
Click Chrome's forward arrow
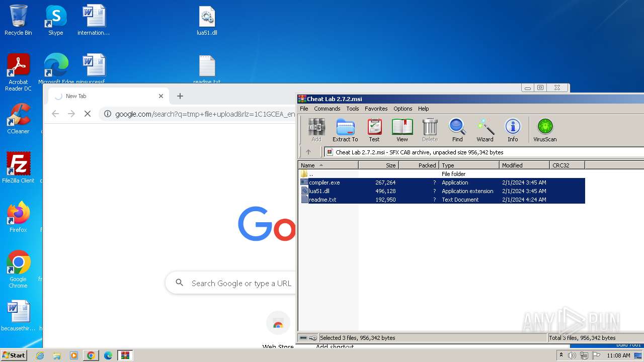(x=71, y=114)
